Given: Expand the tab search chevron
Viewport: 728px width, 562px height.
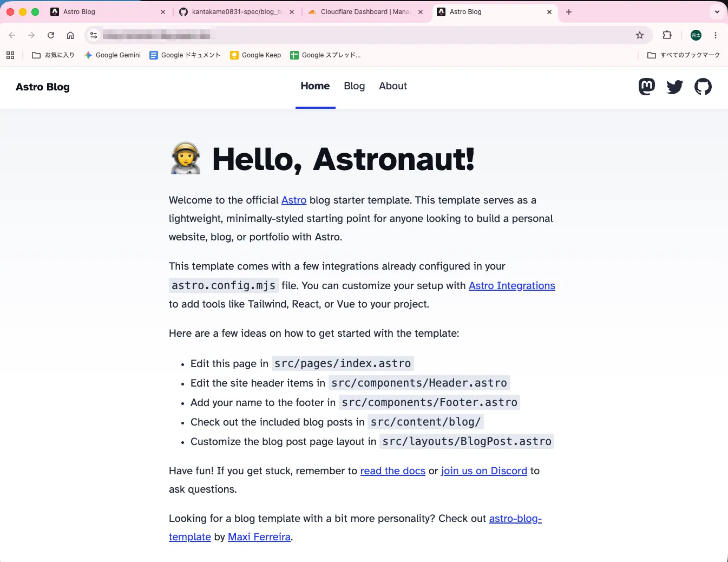Looking at the screenshot, I should click(x=717, y=12).
